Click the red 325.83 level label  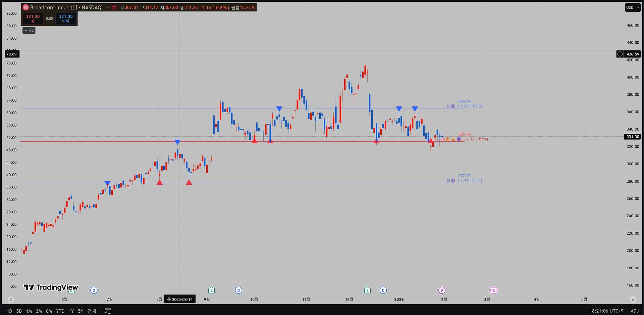pos(465,134)
